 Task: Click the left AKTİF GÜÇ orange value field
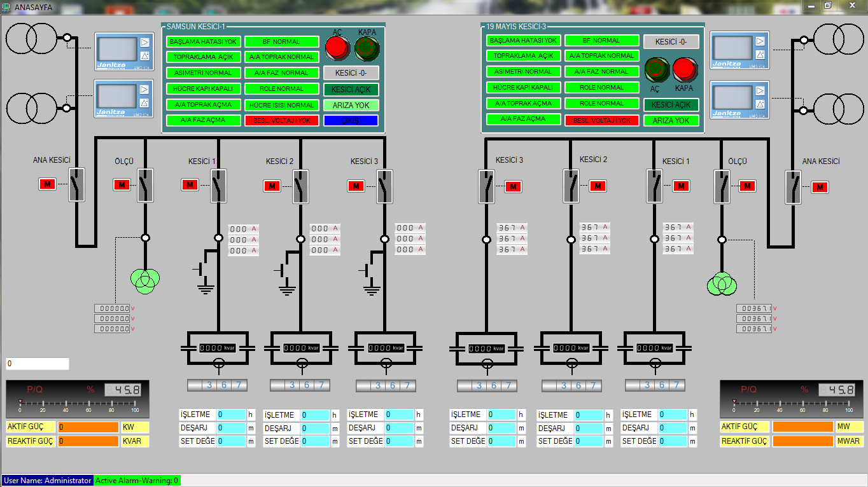(x=88, y=427)
